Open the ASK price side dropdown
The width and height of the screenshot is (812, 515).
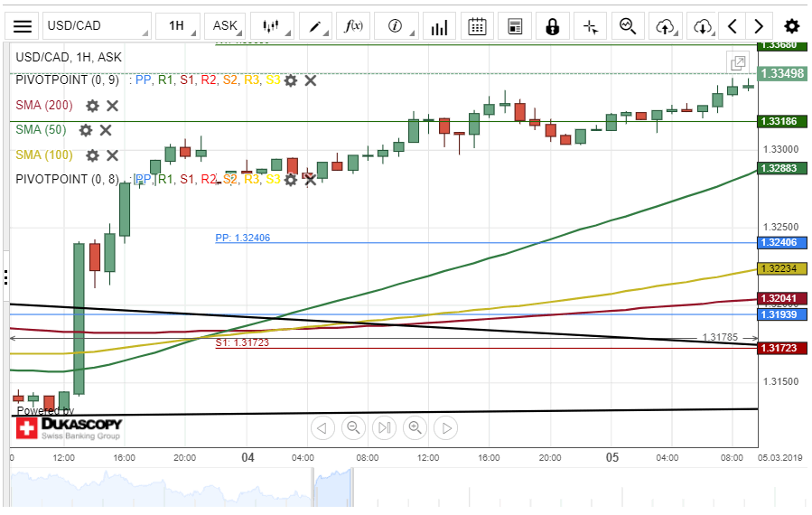[225, 26]
